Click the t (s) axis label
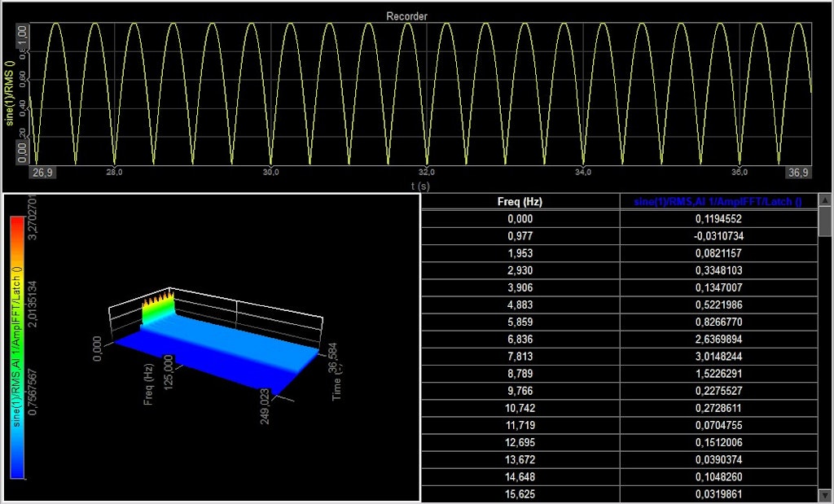Screen dimensions: 834x504 tap(420, 186)
